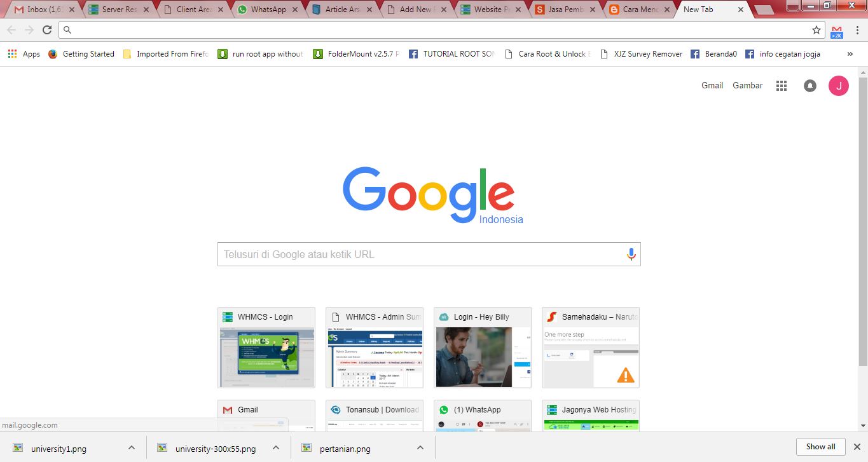Open the Google apps grid icon
The image size is (868, 462).
coord(782,86)
